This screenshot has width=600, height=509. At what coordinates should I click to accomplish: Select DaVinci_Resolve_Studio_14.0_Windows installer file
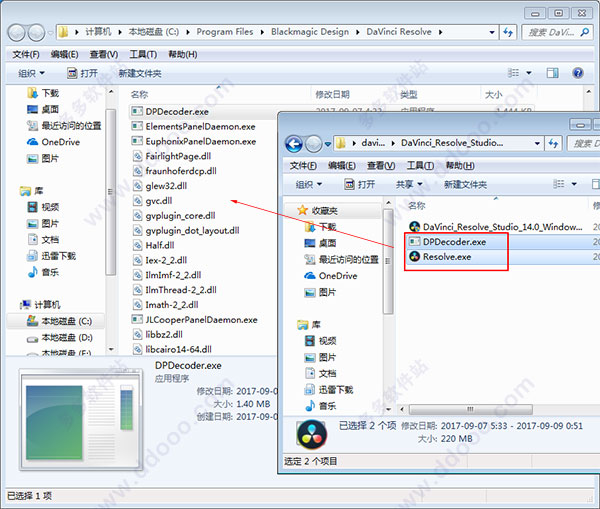496,227
